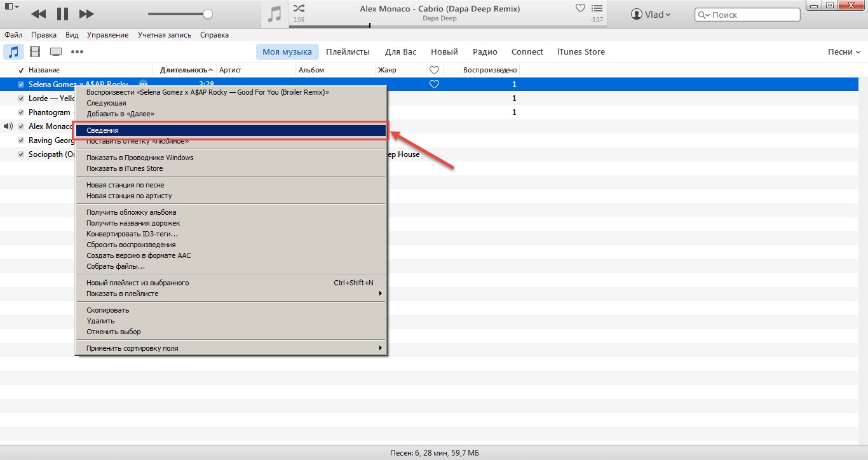Open the Вид menu
Image resolution: width=868 pixels, height=460 pixels.
72,35
